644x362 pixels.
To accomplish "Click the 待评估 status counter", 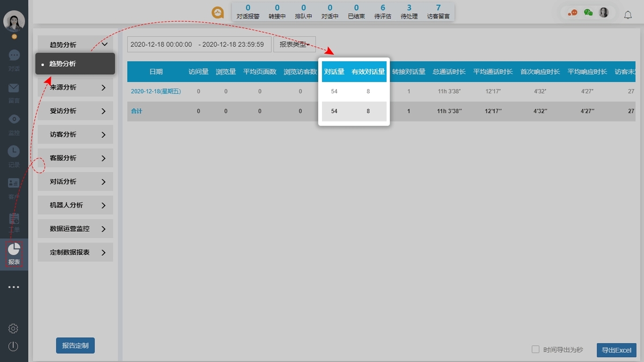I will 383,11.
